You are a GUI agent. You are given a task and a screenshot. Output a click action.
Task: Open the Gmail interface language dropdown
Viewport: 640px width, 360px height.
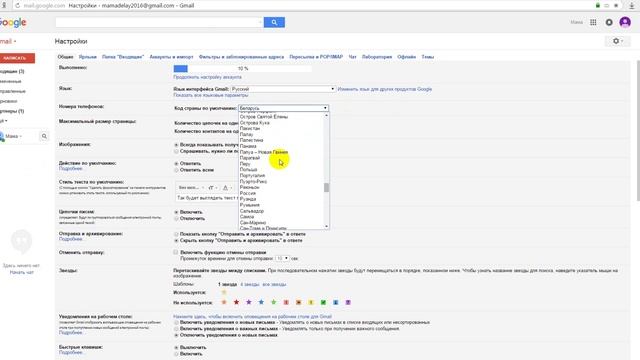pyautogui.click(x=283, y=89)
